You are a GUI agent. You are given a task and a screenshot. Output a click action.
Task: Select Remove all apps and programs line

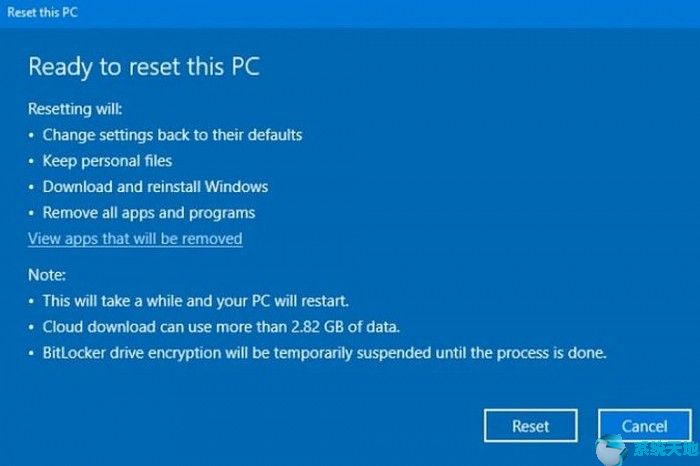149,213
